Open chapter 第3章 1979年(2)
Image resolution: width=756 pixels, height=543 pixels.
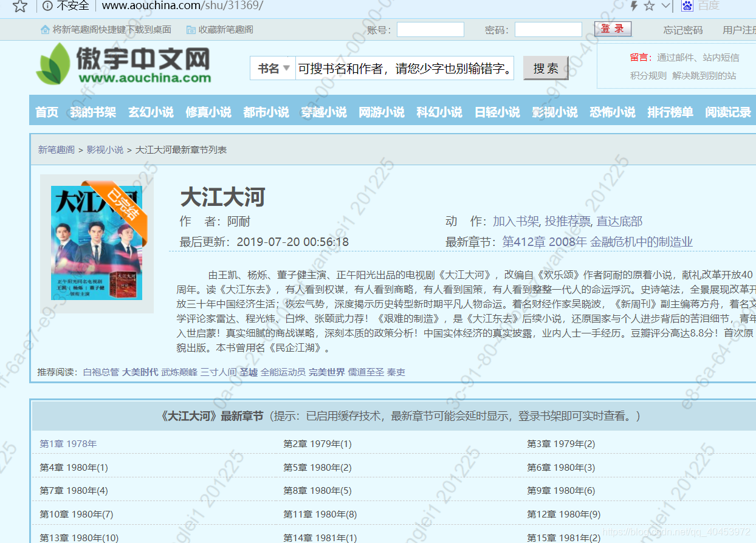pyautogui.click(x=561, y=444)
